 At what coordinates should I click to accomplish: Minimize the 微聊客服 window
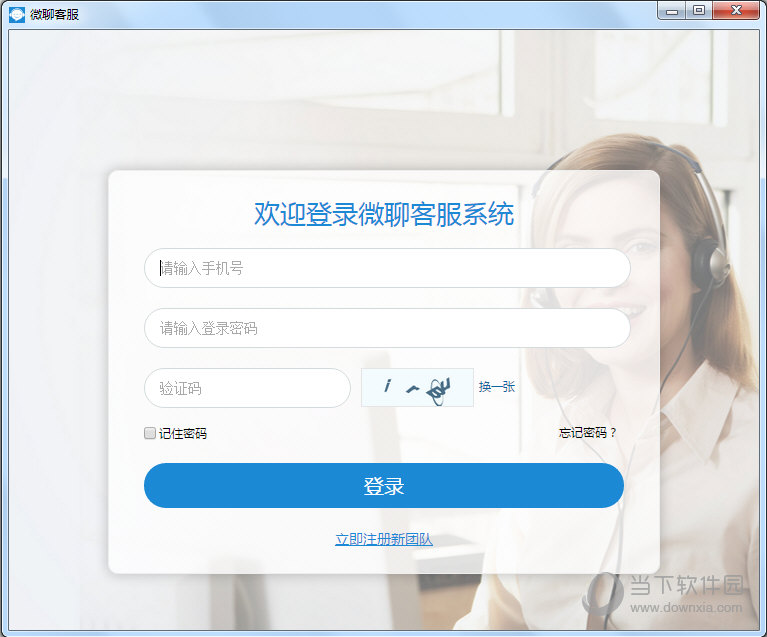point(672,11)
